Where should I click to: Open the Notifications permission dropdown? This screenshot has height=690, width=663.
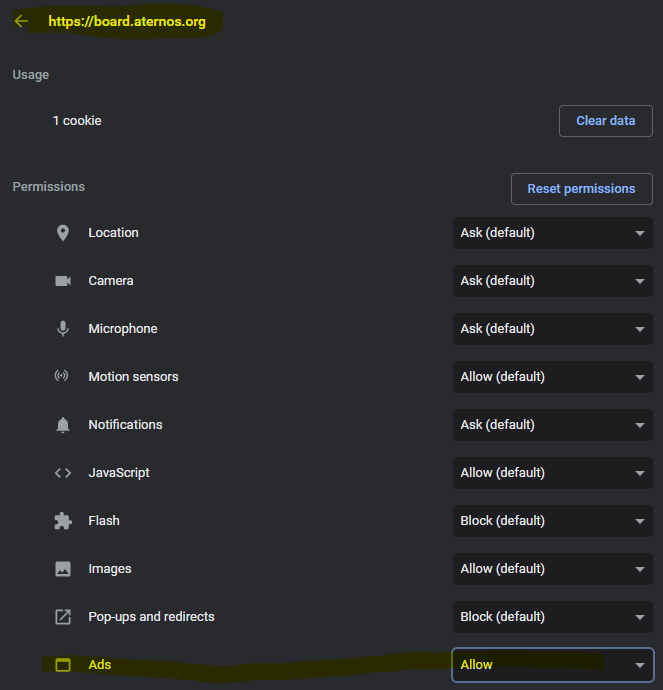[553, 425]
